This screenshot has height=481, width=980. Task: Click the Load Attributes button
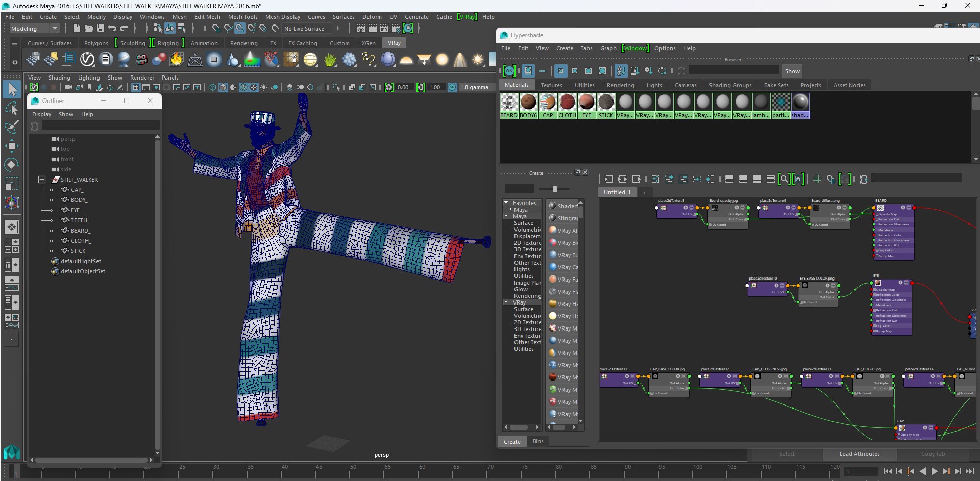pos(860,454)
